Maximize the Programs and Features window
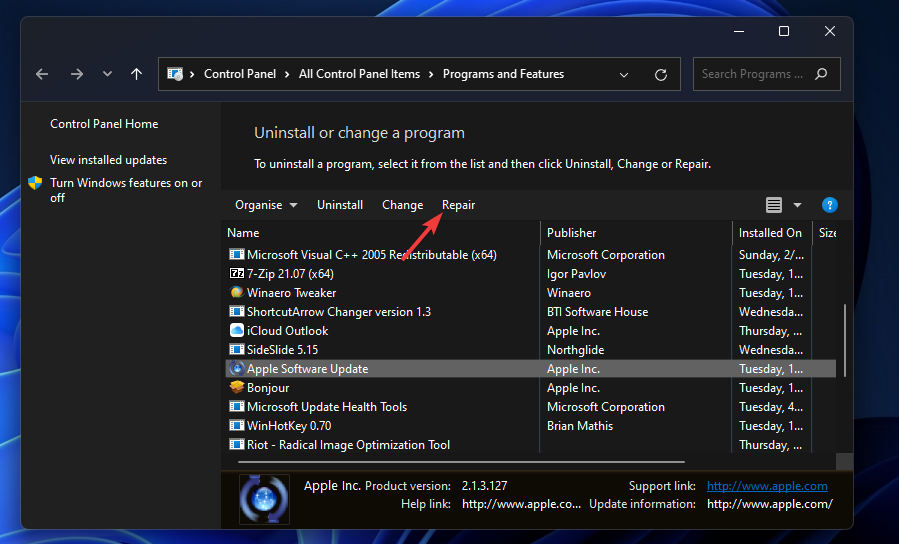The width and height of the screenshot is (899, 544). 784,32
